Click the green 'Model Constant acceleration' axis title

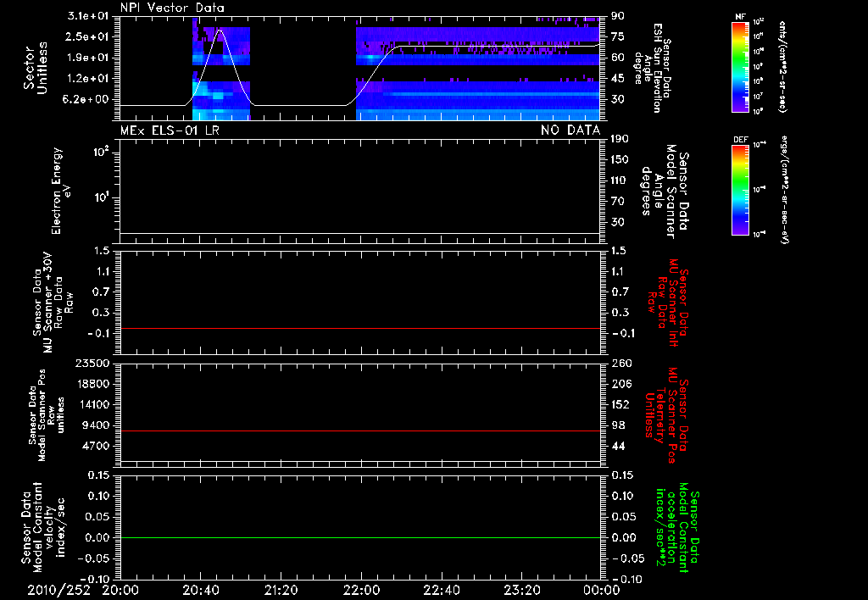tap(678, 529)
